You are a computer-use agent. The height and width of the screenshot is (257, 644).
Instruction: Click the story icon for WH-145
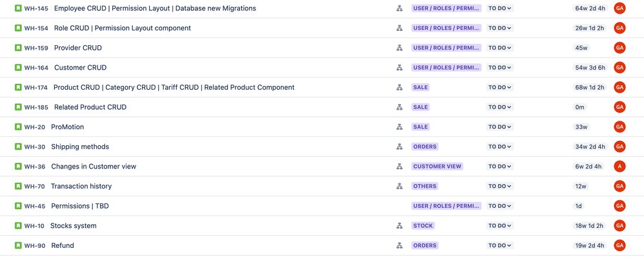[x=18, y=8]
